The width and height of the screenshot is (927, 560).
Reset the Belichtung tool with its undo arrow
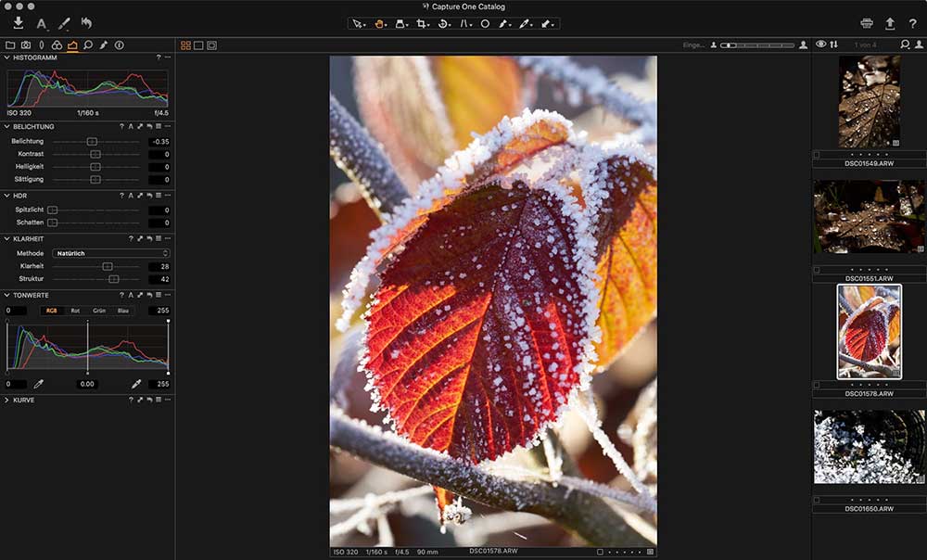pyautogui.click(x=149, y=126)
